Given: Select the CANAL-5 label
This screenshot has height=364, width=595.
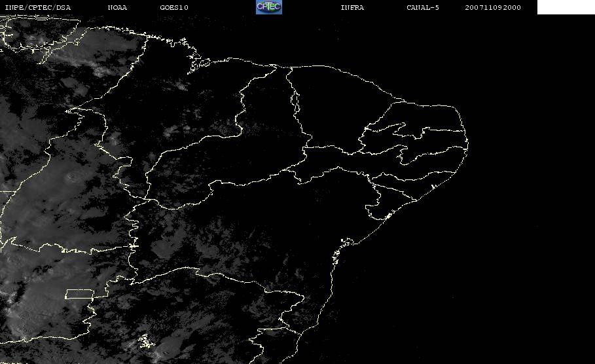Looking at the screenshot, I should [422, 8].
